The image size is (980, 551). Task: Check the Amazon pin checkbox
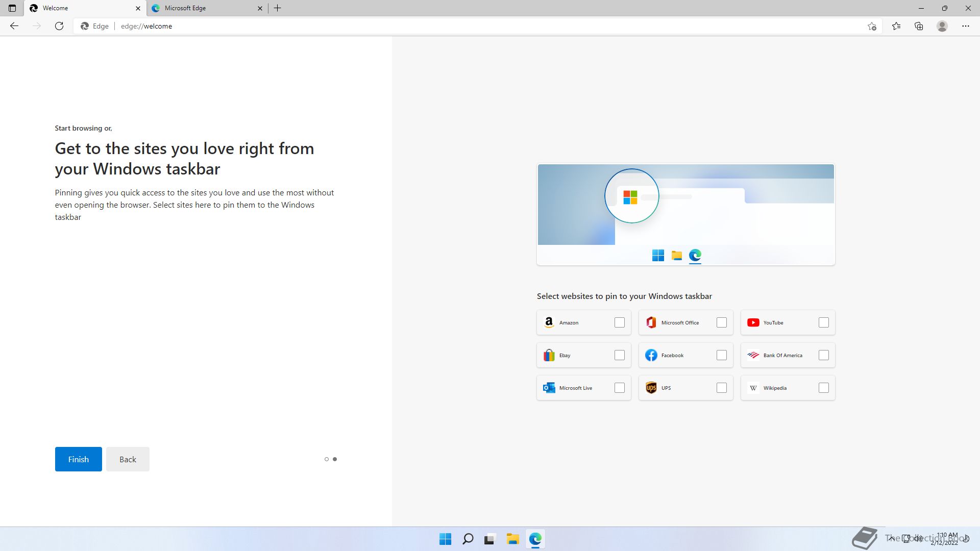tap(620, 322)
